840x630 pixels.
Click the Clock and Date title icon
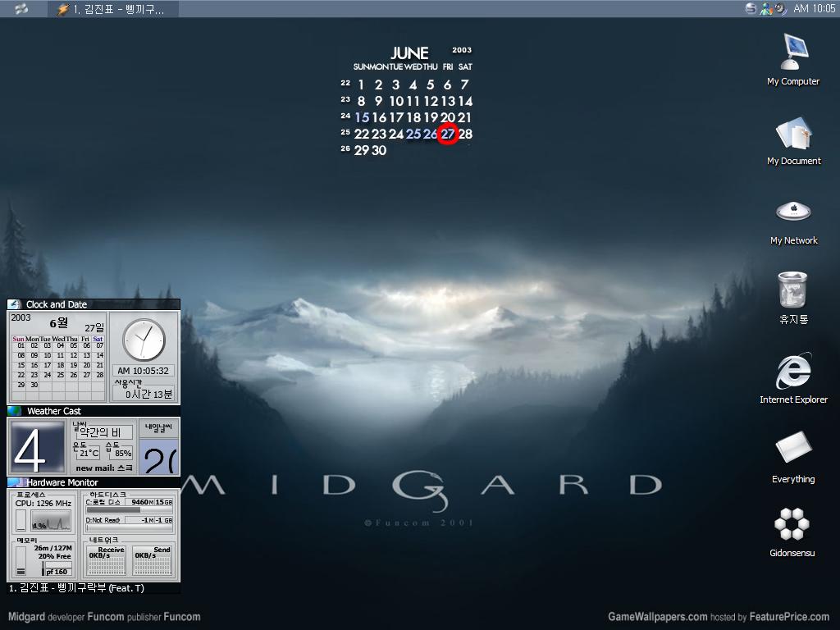(x=14, y=304)
